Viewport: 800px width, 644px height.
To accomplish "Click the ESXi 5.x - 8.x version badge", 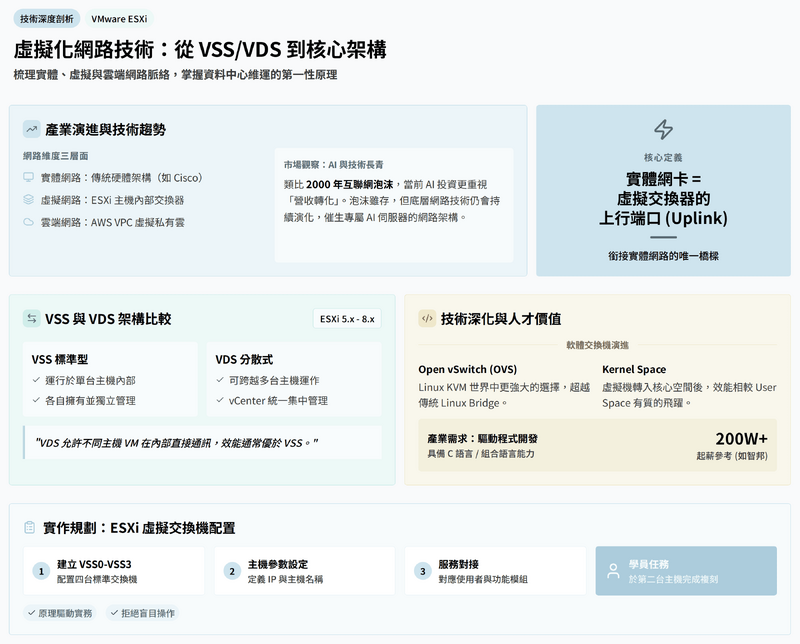I will [346, 319].
